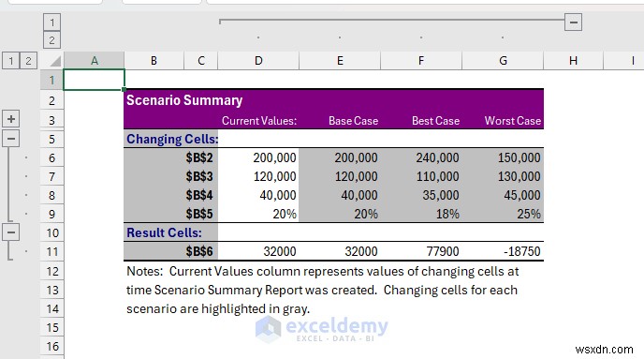Select column H header
Screen dimensions: 644x359
pyautogui.click(x=574, y=61)
